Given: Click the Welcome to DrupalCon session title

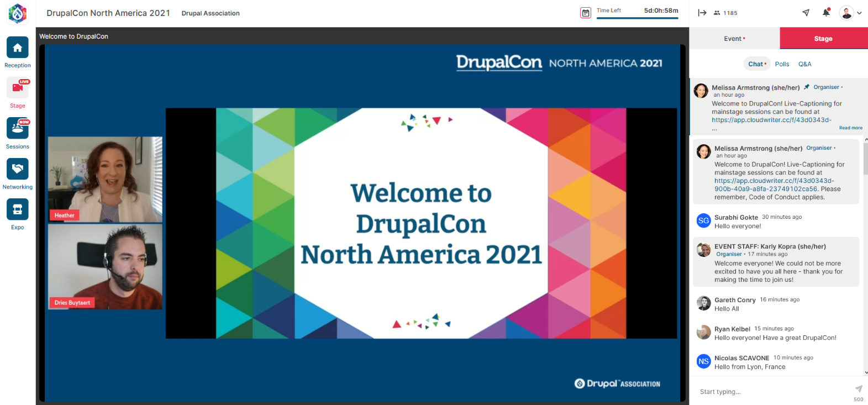Looking at the screenshot, I should coord(73,36).
